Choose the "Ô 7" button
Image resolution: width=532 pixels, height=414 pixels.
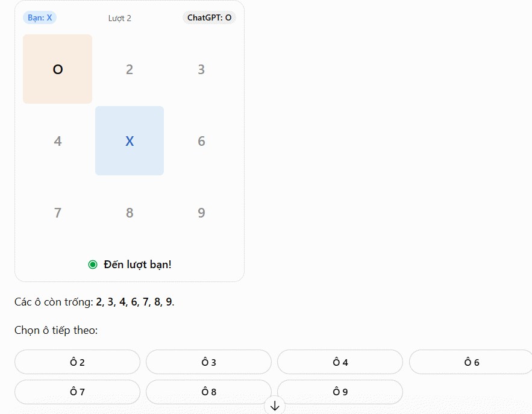coord(77,392)
